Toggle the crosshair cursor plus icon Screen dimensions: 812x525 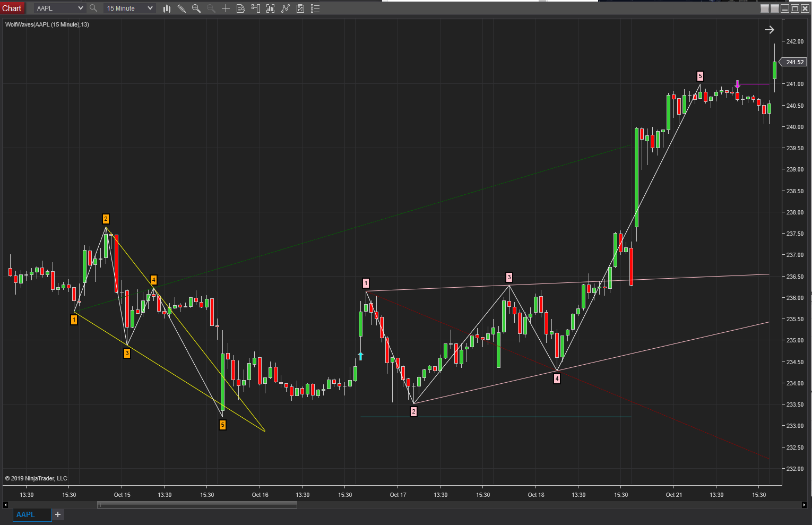pyautogui.click(x=226, y=8)
